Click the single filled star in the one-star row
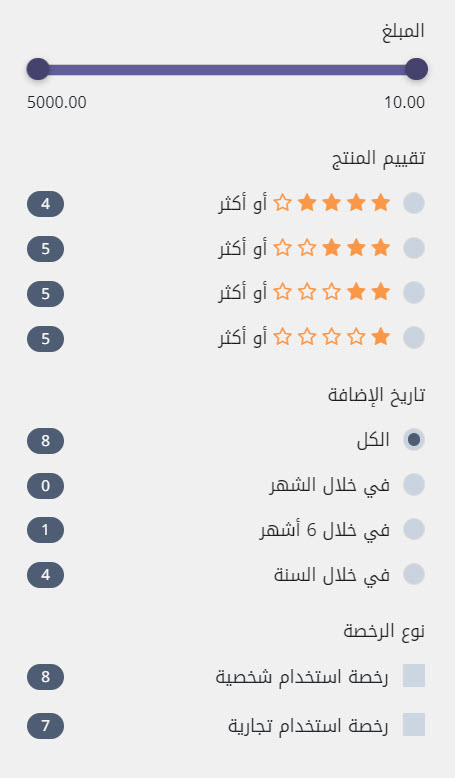 381,337
